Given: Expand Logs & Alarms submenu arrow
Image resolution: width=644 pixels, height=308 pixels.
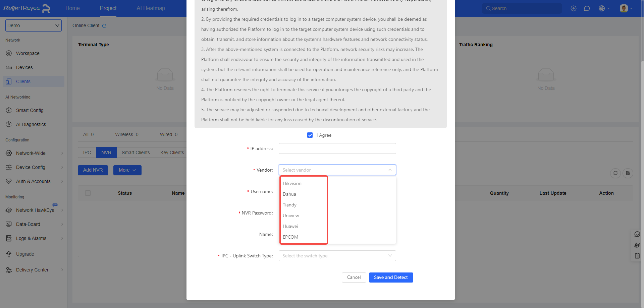Looking at the screenshot, I should pos(62,238).
